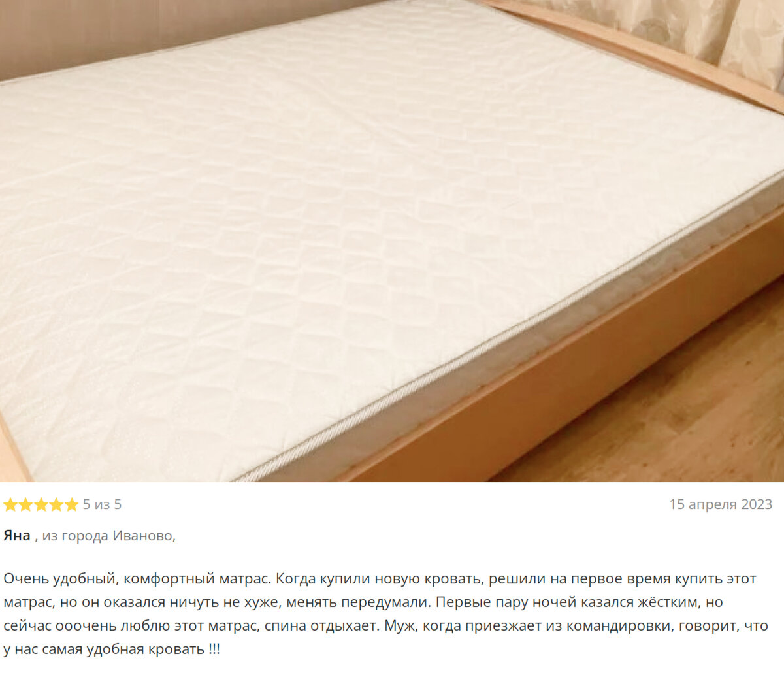Click the "5 из 5" rating text
The width and height of the screenshot is (784, 673).
[102, 504]
